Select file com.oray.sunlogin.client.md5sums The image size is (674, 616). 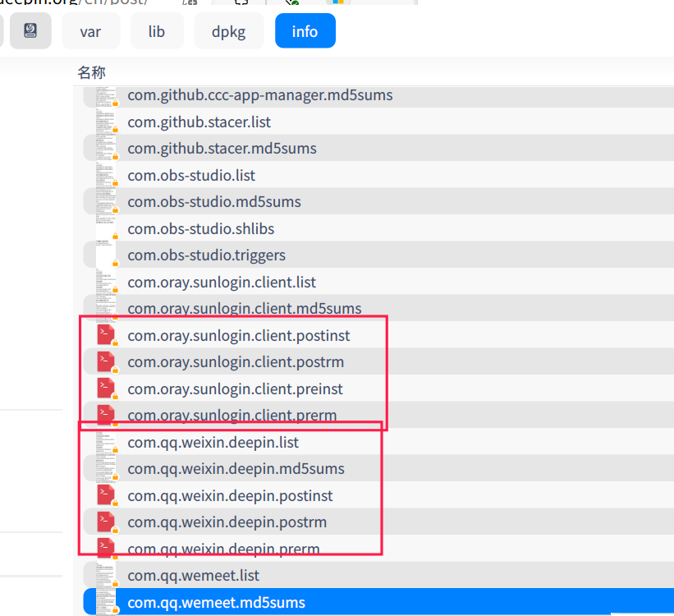(x=378, y=309)
